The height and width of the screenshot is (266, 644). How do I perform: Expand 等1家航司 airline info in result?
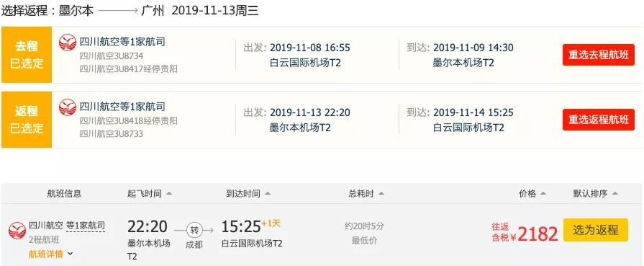pos(86,226)
